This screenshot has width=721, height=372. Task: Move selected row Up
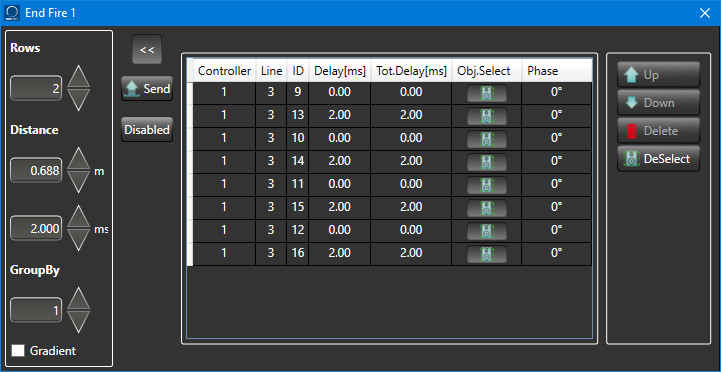tap(658, 74)
